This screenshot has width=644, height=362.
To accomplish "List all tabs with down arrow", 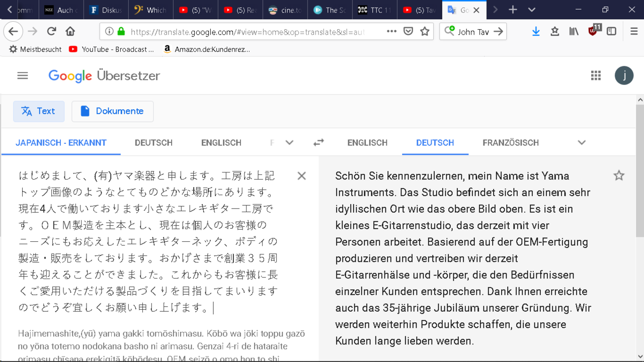I will [532, 10].
